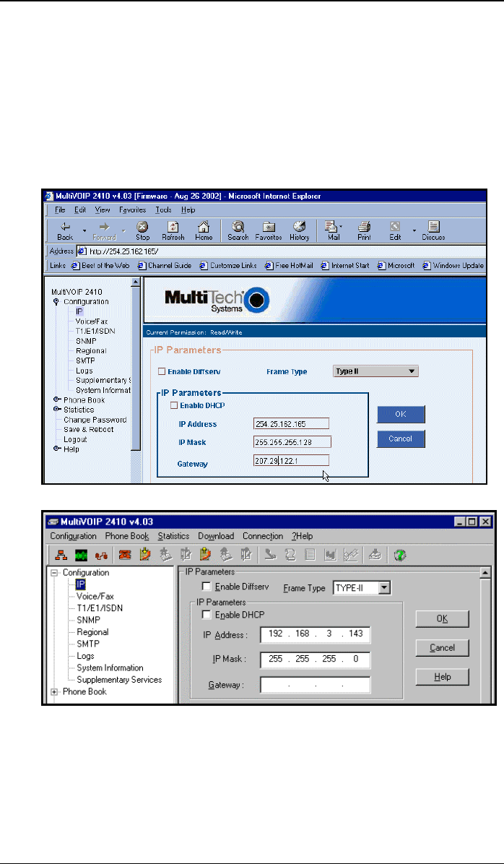Click the scroll-up arrow of the browser tree pane
The width and height of the screenshot is (504, 864).
[x=136, y=282]
